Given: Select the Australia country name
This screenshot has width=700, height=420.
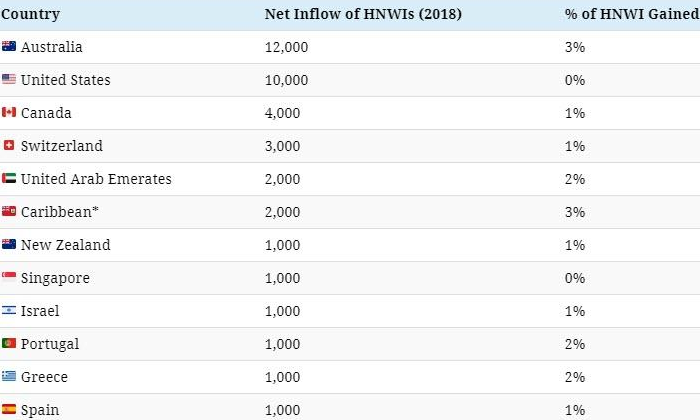Looking at the screenshot, I should (52, 47).
